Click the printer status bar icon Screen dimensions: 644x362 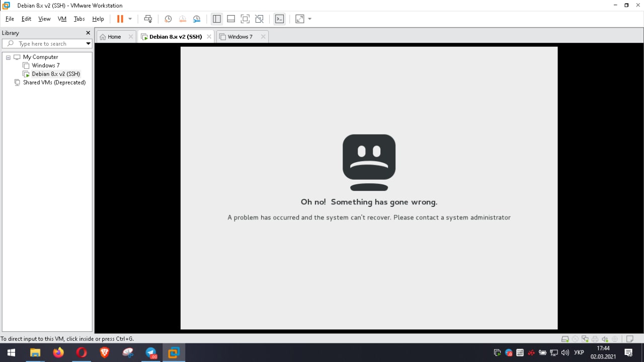click(595, 339)
